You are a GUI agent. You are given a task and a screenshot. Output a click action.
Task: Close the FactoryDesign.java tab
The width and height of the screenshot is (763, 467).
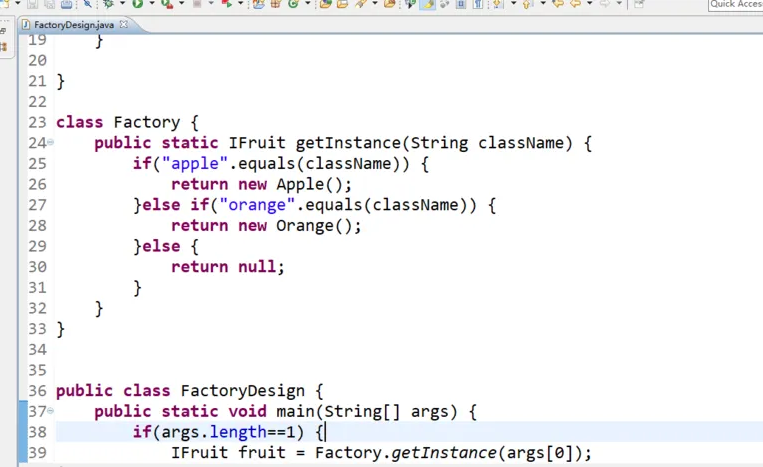point(123,23)
